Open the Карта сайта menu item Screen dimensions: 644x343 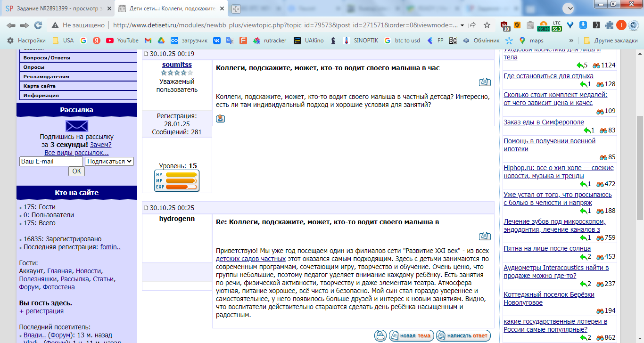[x=78, y=86]
